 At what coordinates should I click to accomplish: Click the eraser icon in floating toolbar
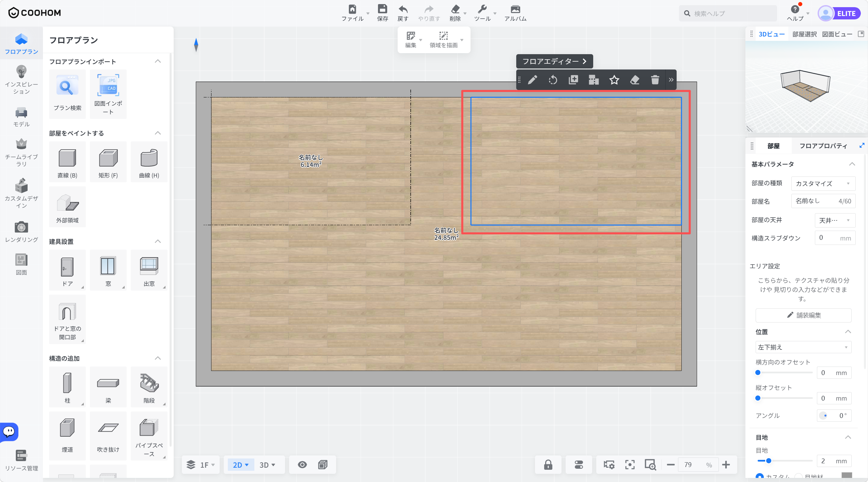pyautogui.click(x=635, y=80)
